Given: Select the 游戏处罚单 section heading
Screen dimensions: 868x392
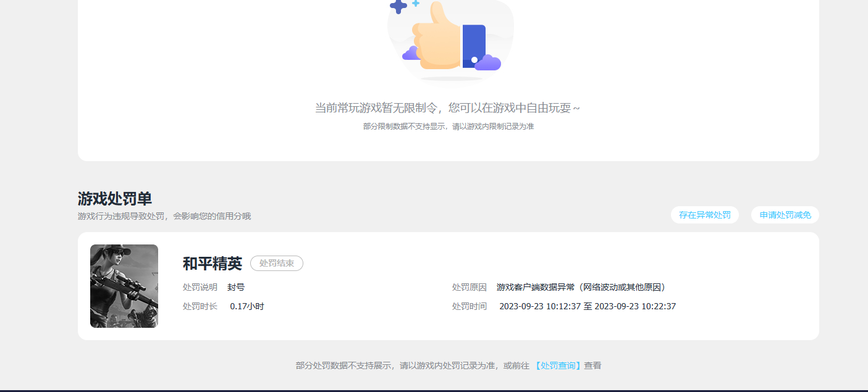Looking at the screenshot, I should coord(115,199).
